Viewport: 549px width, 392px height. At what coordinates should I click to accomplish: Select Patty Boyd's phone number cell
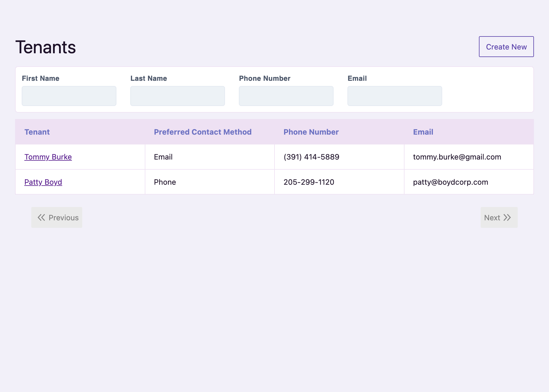coord(309,182)
